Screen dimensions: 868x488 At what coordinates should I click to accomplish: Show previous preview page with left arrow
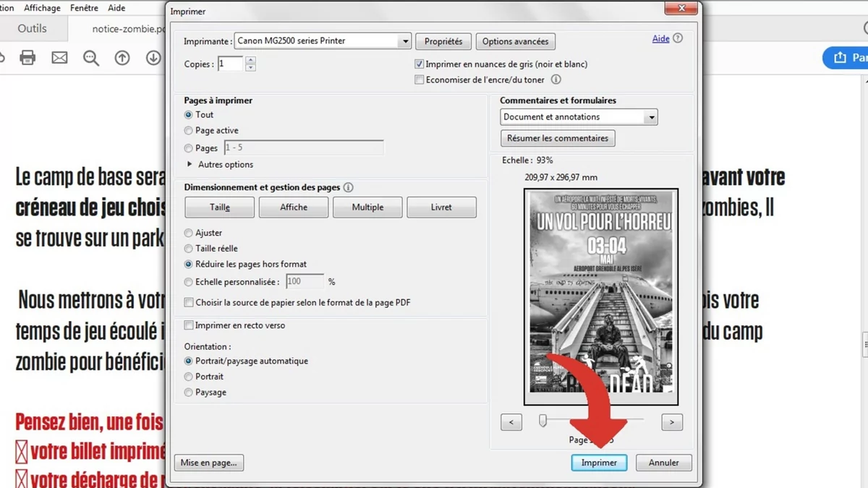pyautogui.click(x=511, y=422)
